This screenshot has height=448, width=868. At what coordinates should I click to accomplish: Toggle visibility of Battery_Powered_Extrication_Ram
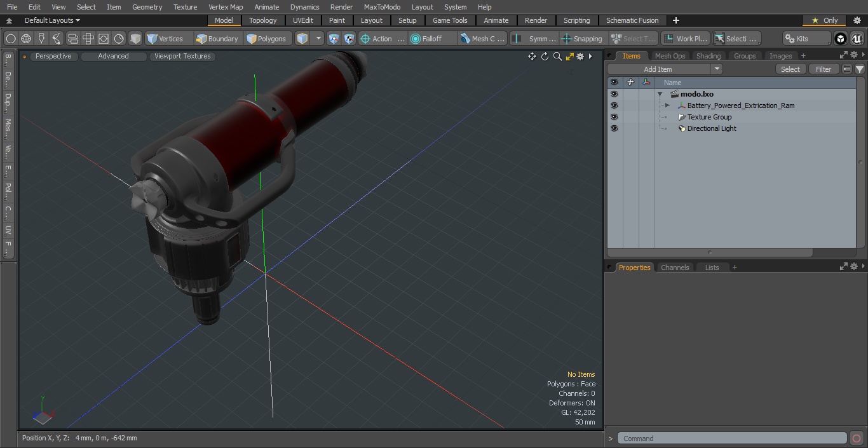point(614,105)
